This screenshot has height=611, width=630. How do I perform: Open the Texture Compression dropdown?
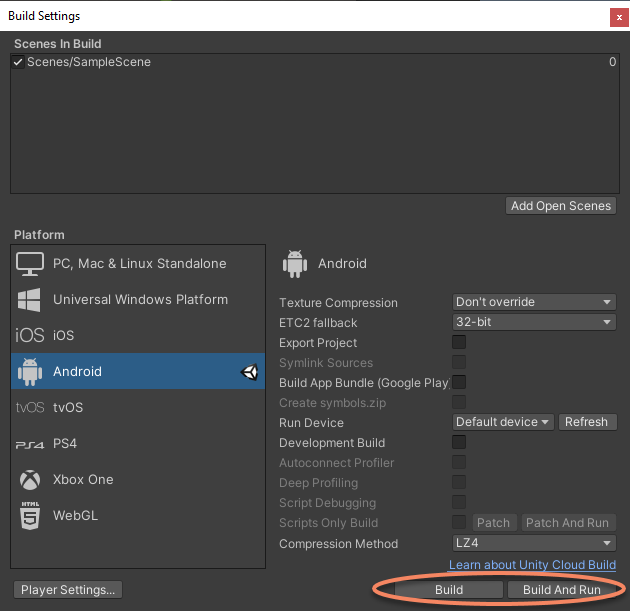pos(534,302)
